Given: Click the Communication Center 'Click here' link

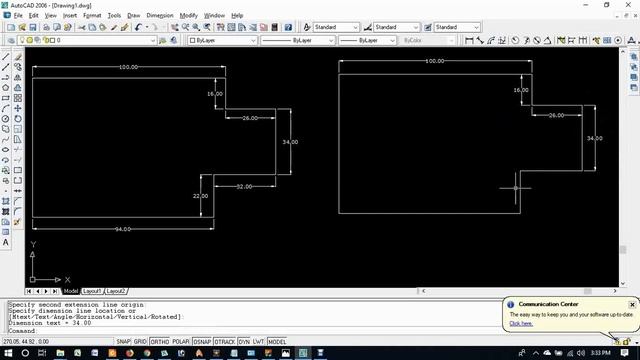Looking at the screenshot, I should point(521,324).
